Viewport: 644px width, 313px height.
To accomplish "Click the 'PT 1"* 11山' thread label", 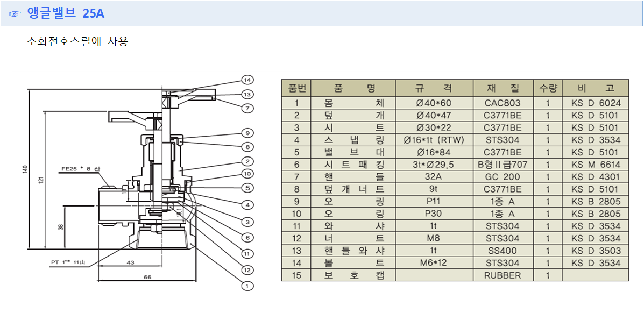I will coord(68,262).
